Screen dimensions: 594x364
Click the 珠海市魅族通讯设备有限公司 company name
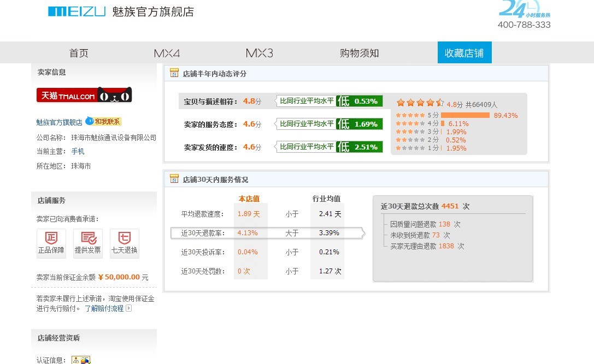click(x=114, y=138)
